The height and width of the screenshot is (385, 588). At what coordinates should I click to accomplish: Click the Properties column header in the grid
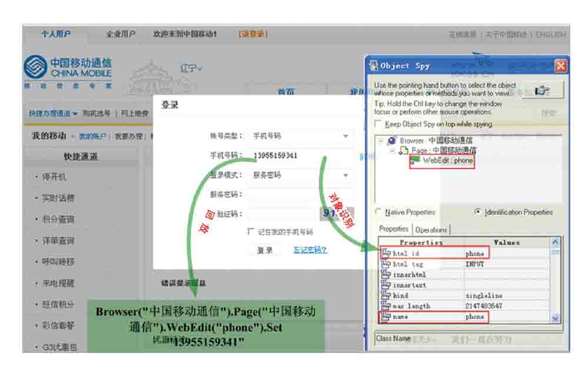coord(422,243)
